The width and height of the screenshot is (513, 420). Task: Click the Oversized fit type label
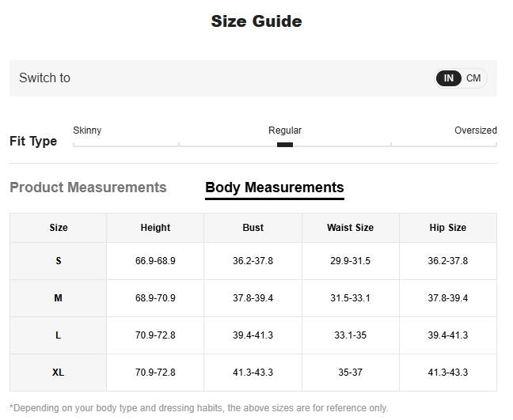pyautogui.click(x=475, y=131)
